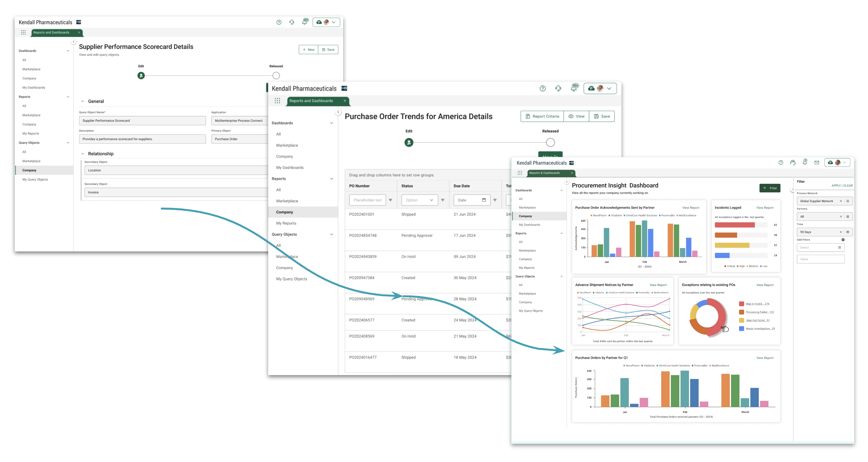The image size is (868, 462).
Task: Open support headset icon in Supplier Scorecard window
Action: click(292, 22)
